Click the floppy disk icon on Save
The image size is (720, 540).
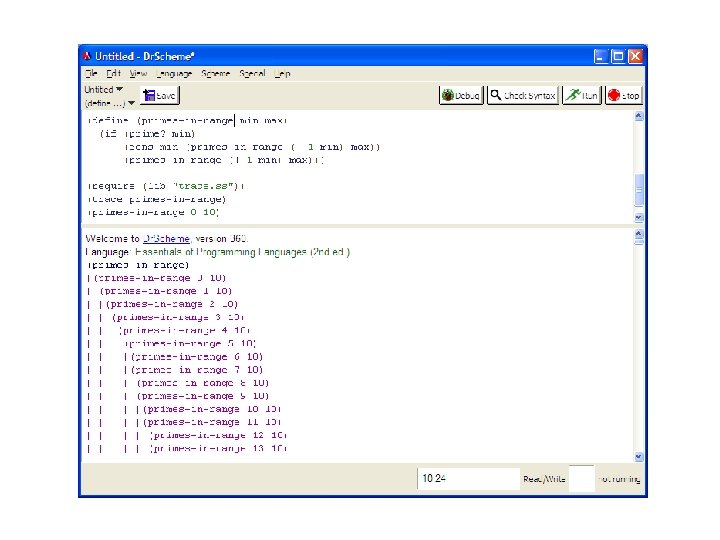click(x=149, y=96)
